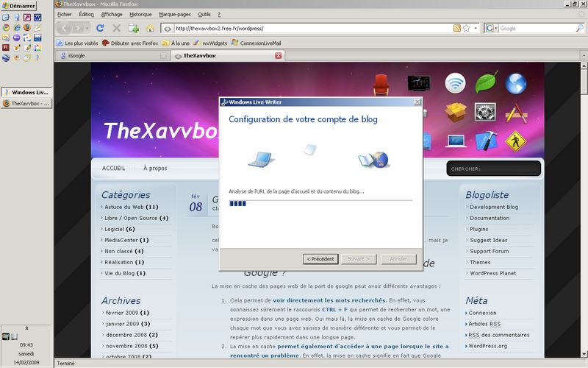The height and width of the screenshot is (368, 588).
Task: Click the page scrollbar up arrow
Action: coord(584,66)
